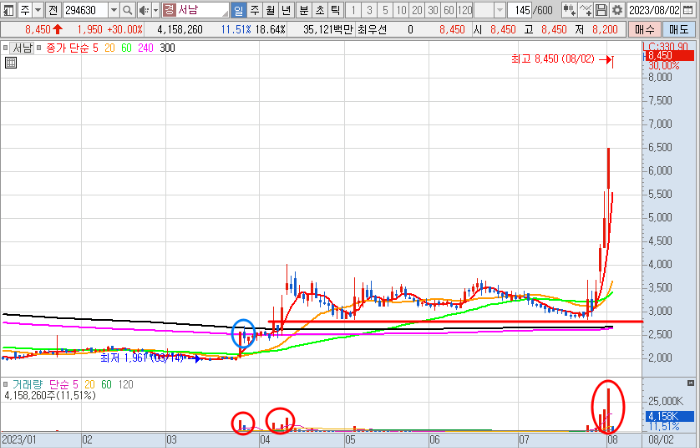Edit the candle count field 145
The image size is (700, 448).
click(520, 10)
